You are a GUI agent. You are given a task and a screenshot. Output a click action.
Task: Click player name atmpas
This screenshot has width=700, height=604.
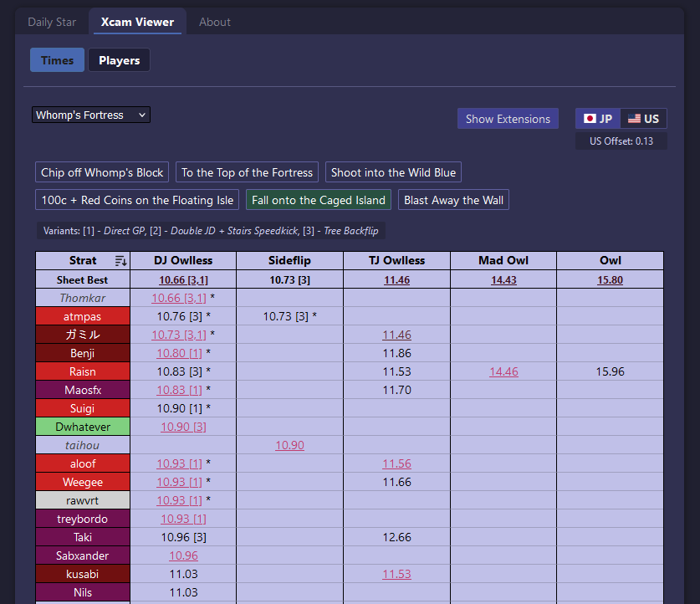coord(83,316)
